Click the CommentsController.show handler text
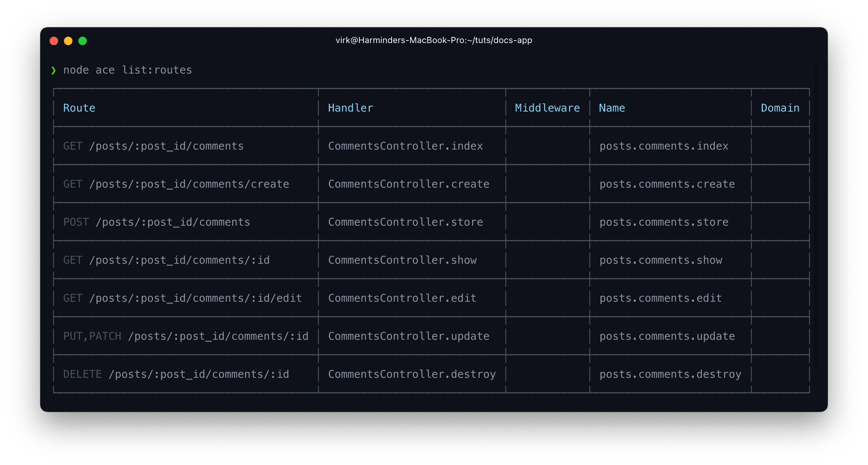 click(402, 260)
